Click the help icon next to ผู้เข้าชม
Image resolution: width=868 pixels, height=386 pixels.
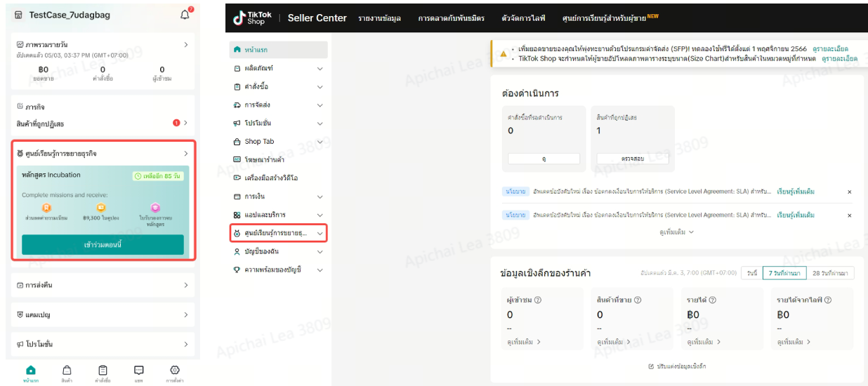tap(537, 300)
